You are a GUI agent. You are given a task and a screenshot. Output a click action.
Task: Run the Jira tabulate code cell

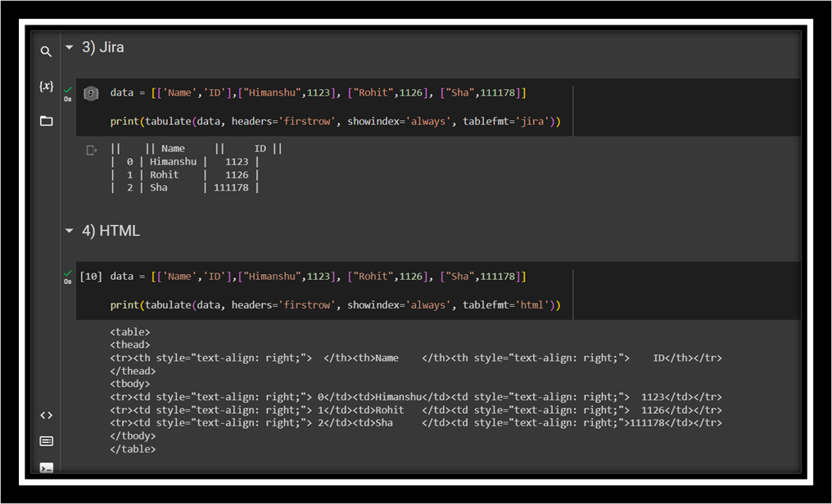point(91,93)
